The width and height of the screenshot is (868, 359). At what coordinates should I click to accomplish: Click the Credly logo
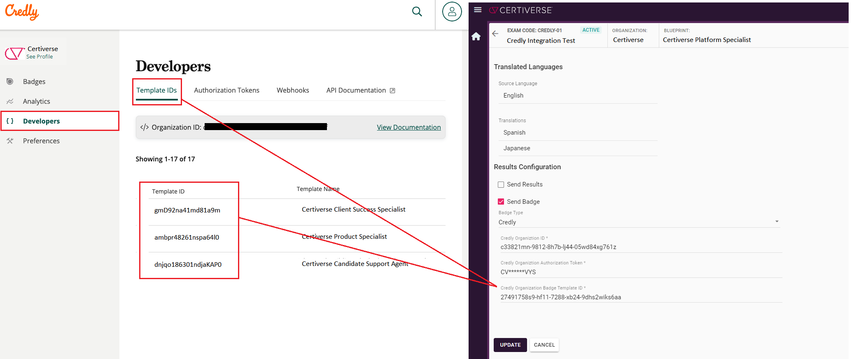coord(22,12)
